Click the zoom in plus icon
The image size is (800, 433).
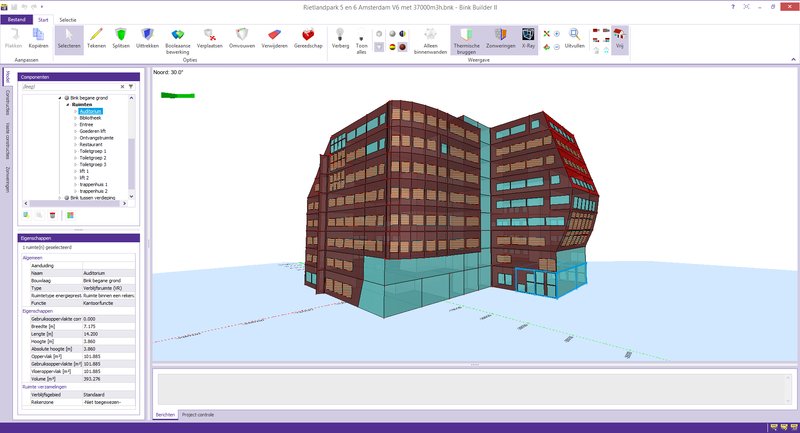[x=557, y=34]
